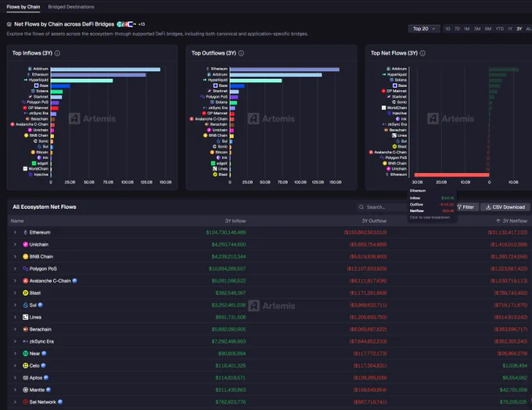
Task: Click the BNB Chain yellow icon in table
Action: point(26,257)
